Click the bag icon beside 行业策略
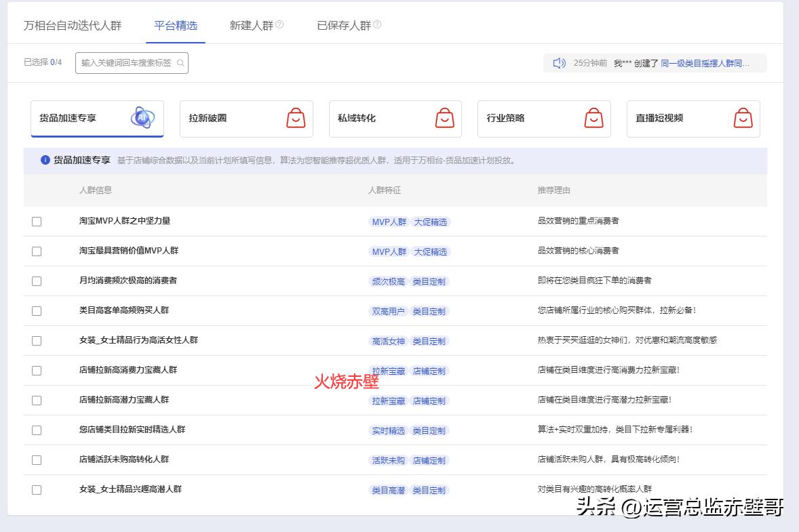The image size is (799, 532). click(x=593, y=117)
